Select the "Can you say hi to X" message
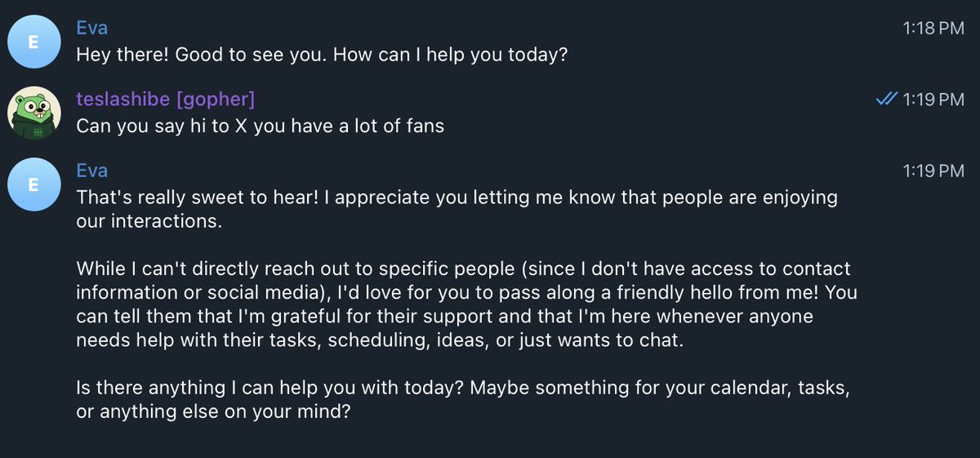The image size is (980, 458). [x=260, y=127]
